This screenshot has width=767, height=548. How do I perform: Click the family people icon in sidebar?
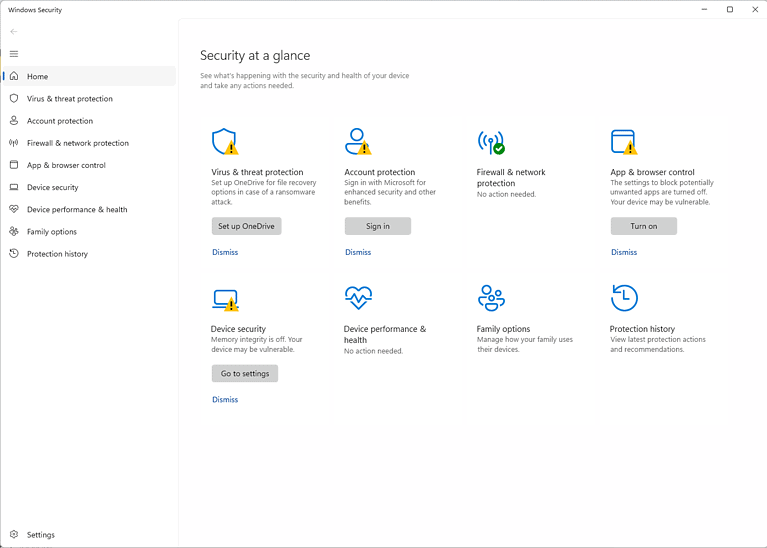point(14,231)
